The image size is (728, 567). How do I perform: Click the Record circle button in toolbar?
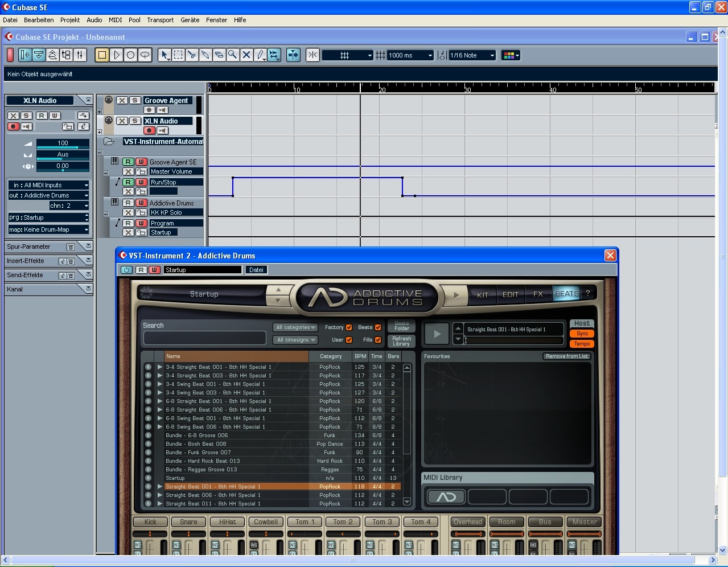130,55
